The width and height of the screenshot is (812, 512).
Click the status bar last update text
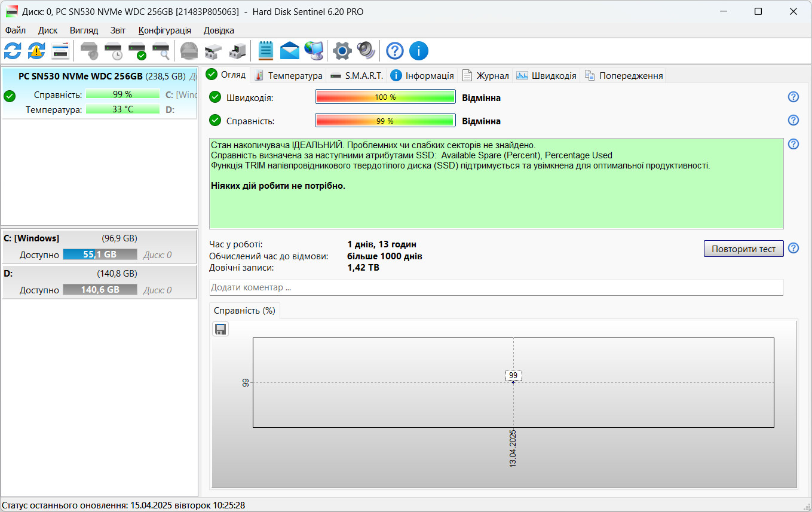point(124,505)
